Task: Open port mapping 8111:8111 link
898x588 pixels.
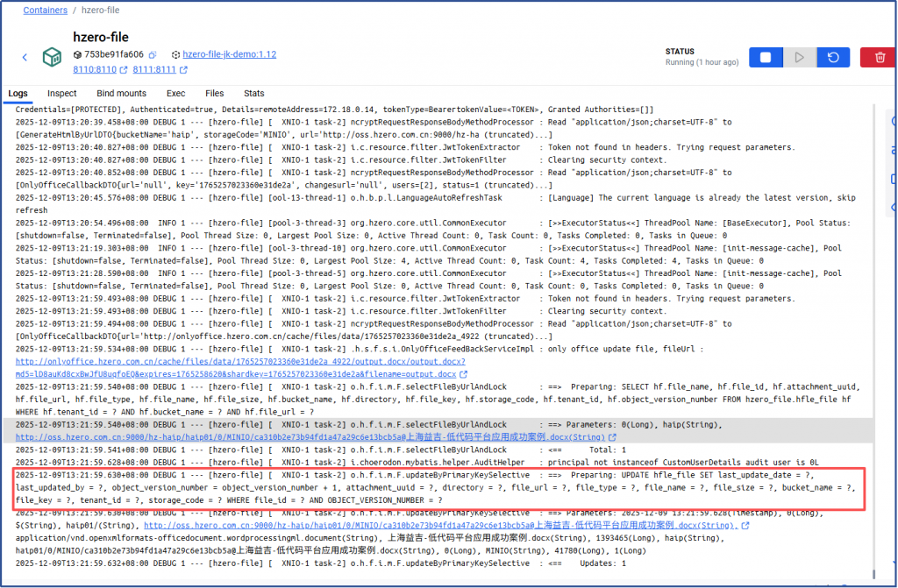Action: coord(155,70)
